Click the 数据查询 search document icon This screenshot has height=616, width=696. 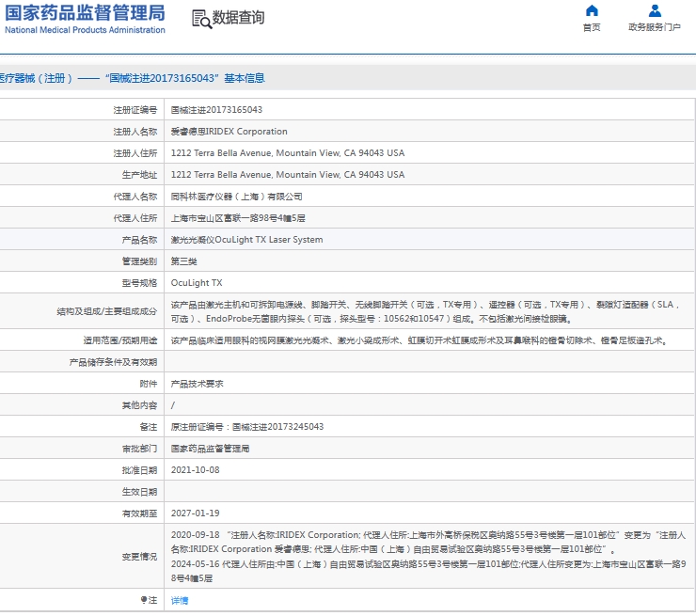click(201, 19)
